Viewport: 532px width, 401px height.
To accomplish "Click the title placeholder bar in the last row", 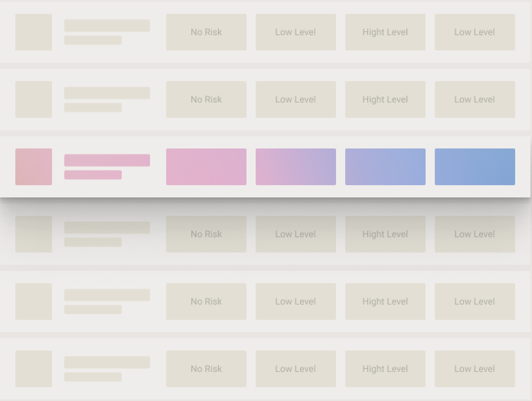I will (x=107, y=362).
